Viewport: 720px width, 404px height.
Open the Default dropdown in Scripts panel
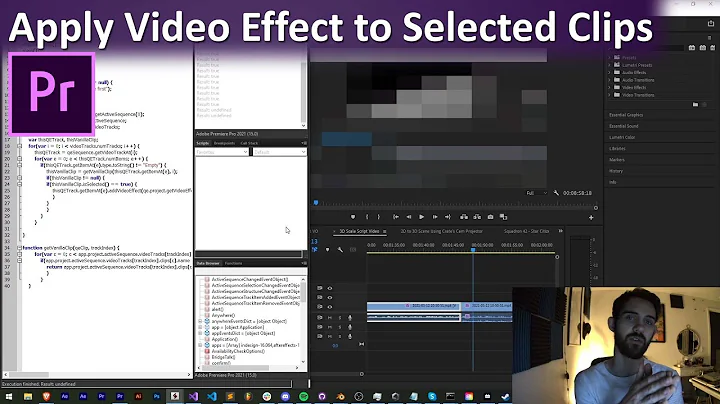coord(279,152)
